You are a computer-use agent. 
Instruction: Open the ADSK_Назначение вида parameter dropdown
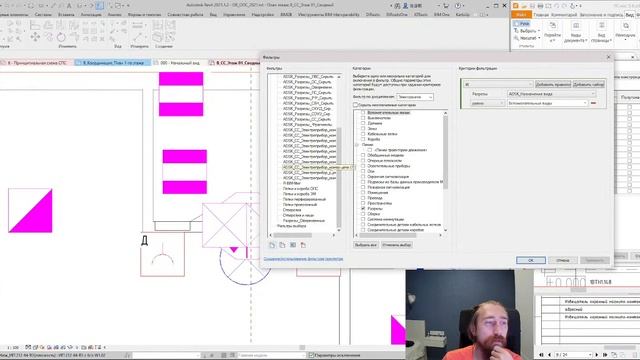551,94
